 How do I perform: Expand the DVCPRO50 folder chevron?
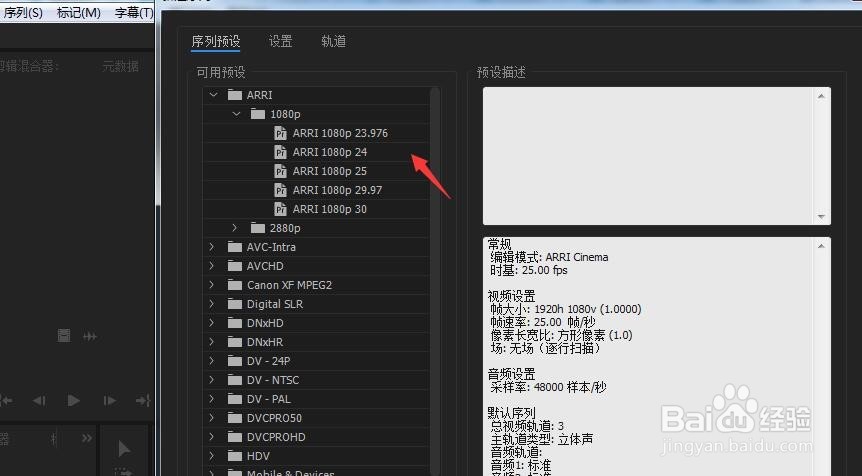click(212, 418)
